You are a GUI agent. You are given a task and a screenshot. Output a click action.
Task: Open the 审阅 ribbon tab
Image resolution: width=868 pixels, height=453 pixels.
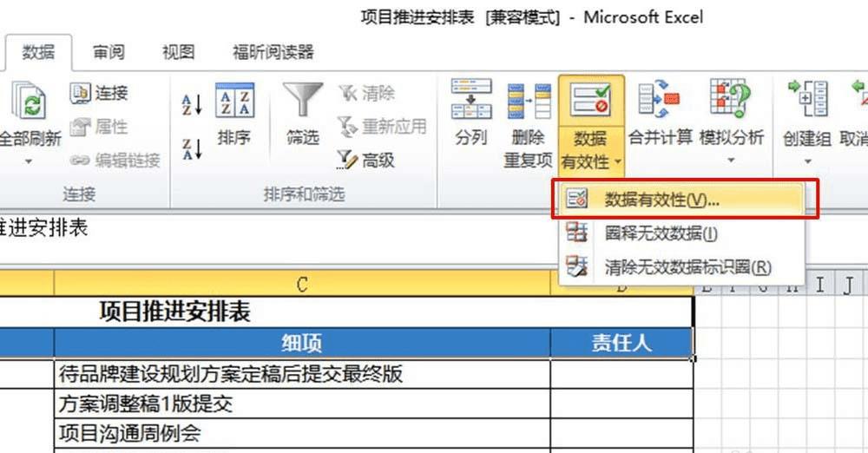pos(108,53)
